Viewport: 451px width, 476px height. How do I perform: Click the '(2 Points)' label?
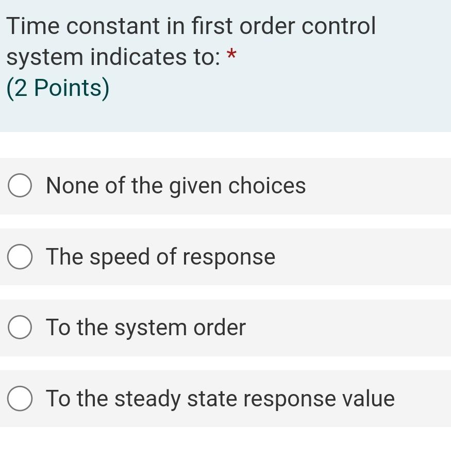coord(58,87)
